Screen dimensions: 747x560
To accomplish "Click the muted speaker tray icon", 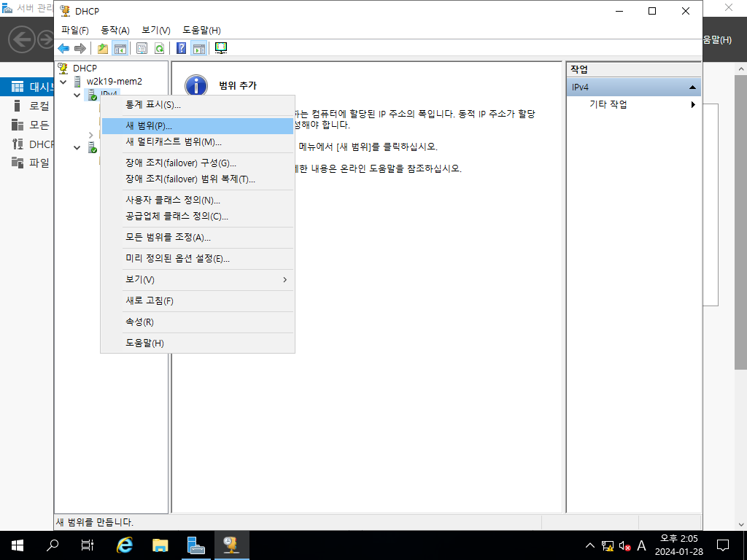I will pyautogui.click(x=624, y=545).
